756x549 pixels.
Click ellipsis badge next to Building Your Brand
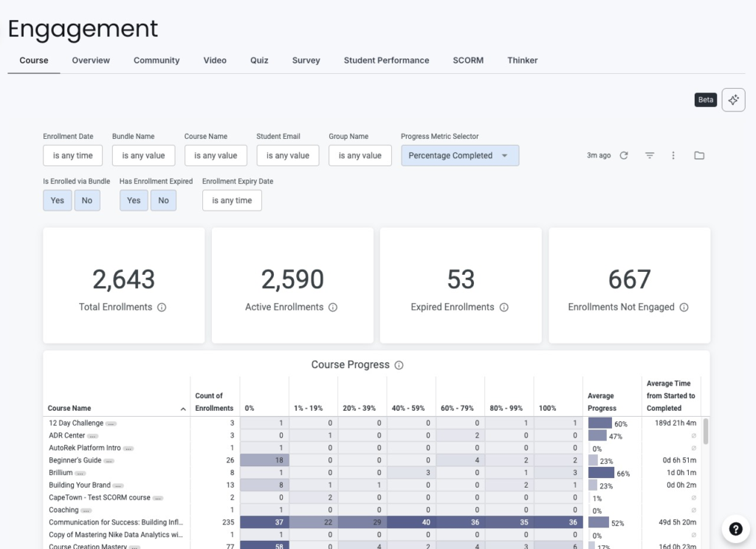click(x=118, y=485)
